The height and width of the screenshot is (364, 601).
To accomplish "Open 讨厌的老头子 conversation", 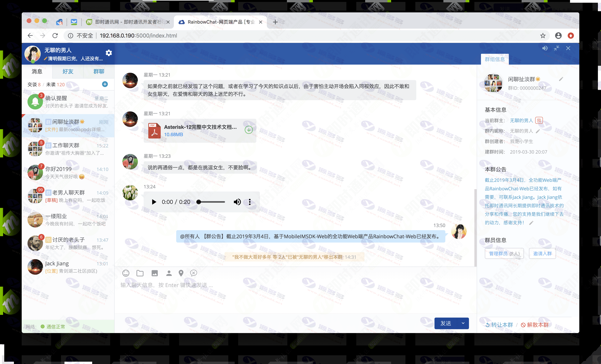I will pos(68,243).
